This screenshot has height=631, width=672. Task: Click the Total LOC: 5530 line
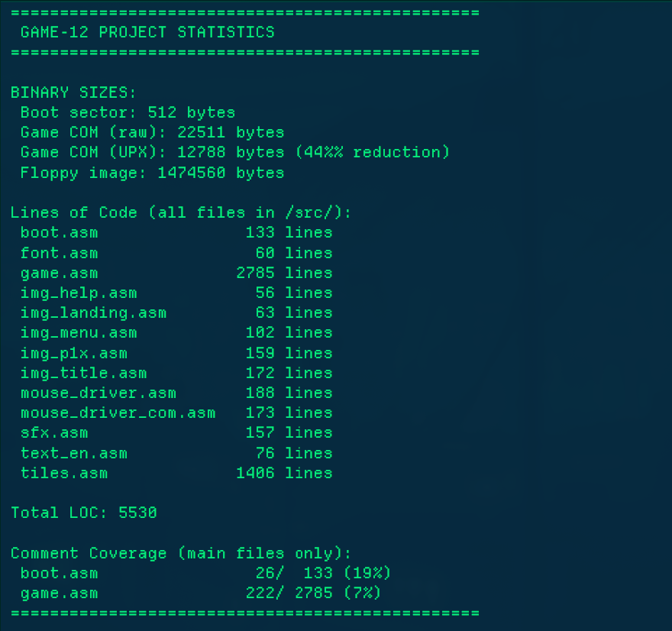point(84,513)
